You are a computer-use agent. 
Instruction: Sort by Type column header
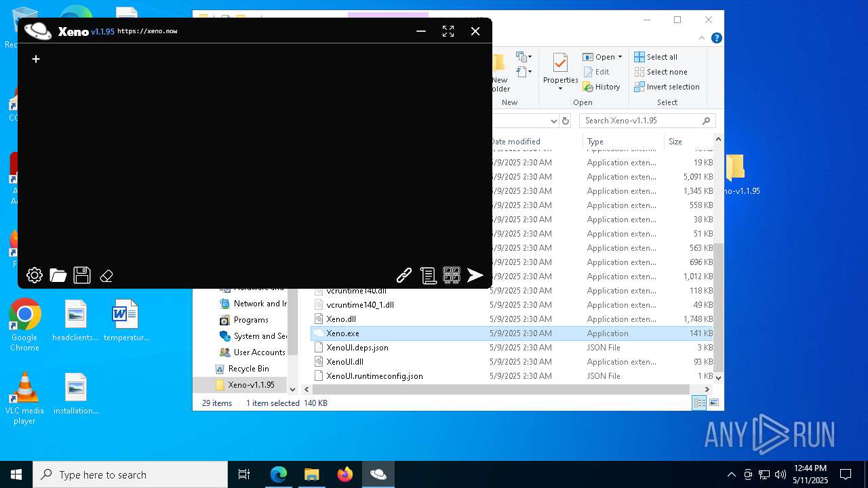click(x=623, y=142)
